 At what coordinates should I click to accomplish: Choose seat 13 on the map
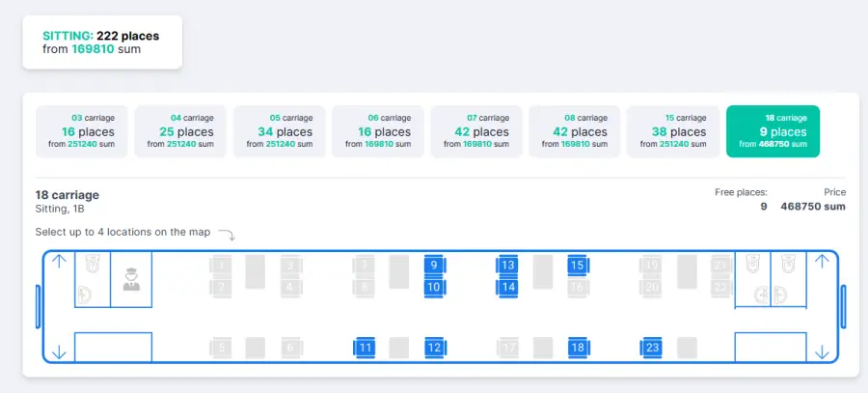point(507,265)
